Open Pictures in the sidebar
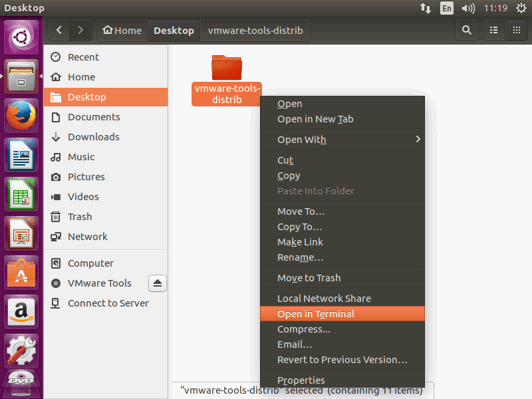 point(106,177)
